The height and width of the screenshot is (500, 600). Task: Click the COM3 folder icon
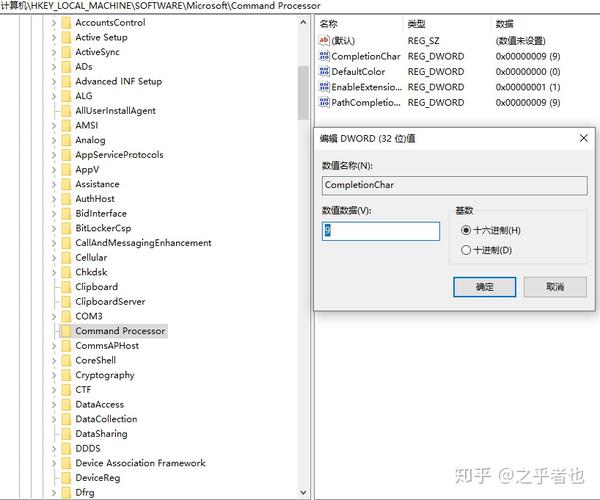[66, 316]
